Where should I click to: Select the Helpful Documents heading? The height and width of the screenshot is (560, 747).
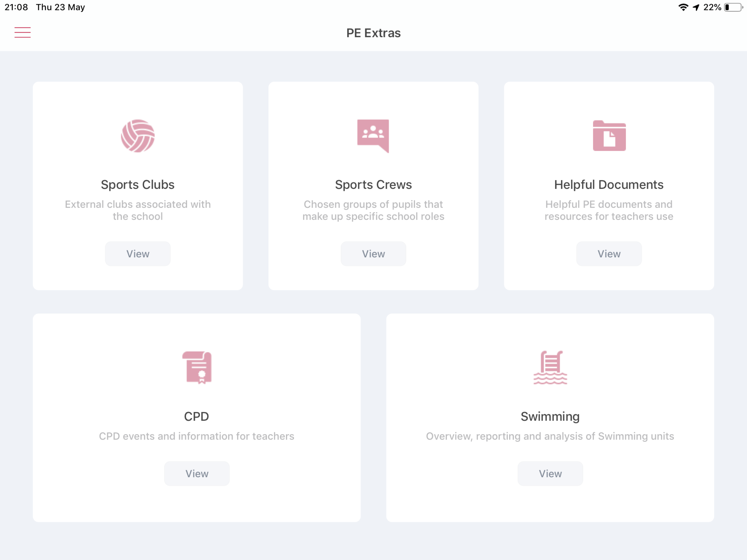[x=609, y=185]
